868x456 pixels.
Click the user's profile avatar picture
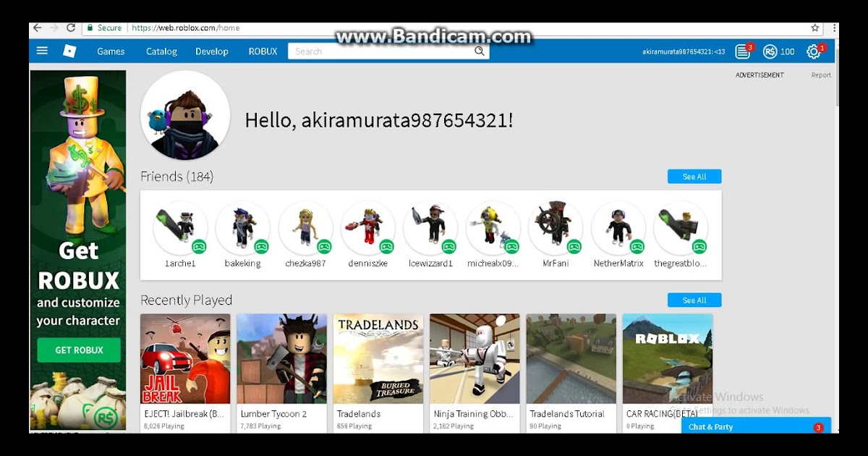(x=185, y=116)
